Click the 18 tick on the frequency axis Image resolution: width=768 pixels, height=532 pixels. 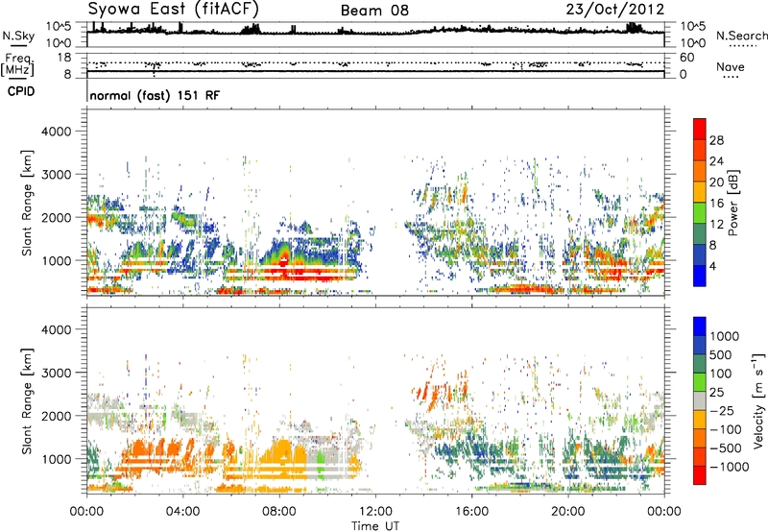point(64,58)
